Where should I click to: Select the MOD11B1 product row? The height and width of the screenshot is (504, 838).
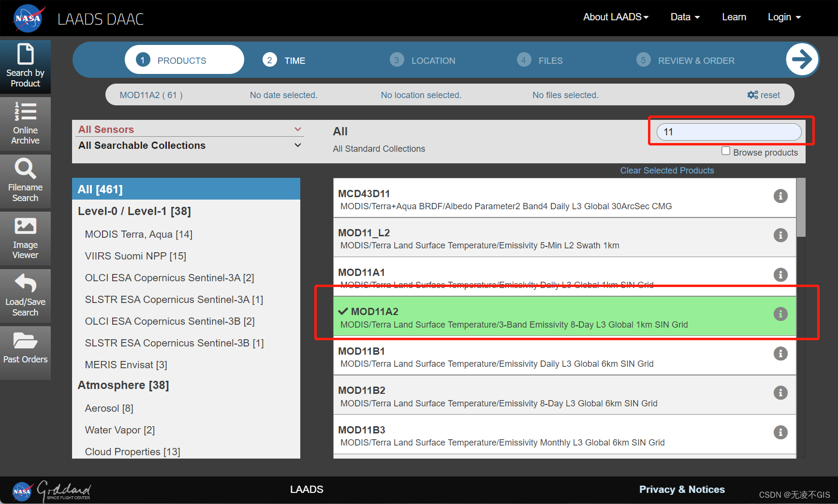click(564, 356)
